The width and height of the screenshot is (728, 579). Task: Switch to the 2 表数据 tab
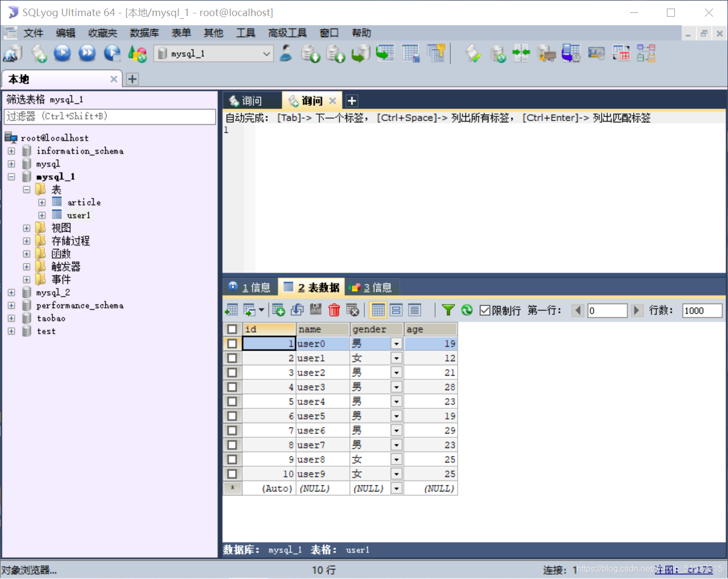click(311, 287)
